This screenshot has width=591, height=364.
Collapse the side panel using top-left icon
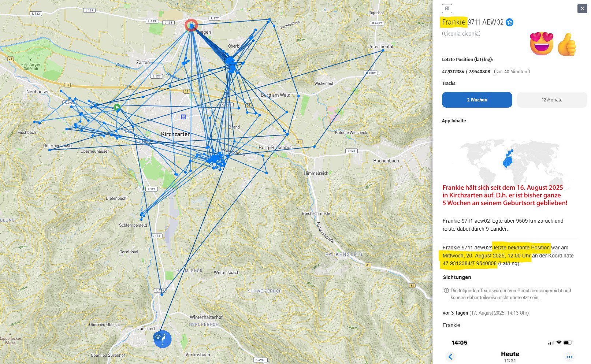click(x=447, y=8)
